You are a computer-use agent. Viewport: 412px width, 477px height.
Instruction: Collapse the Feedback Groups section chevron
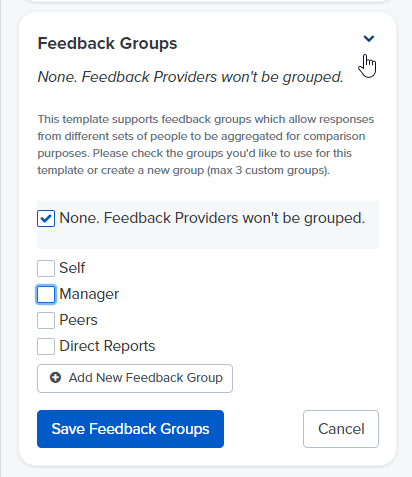click(x=369, y=39)
